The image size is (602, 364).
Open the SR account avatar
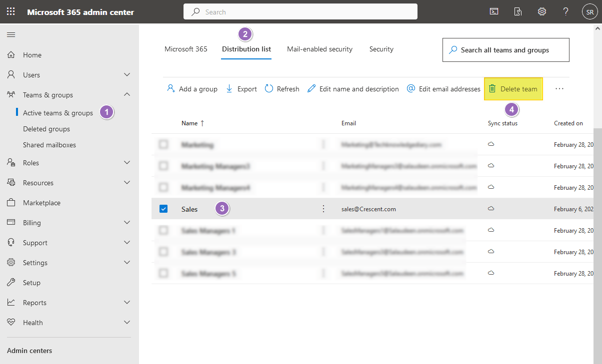(590, 11)
